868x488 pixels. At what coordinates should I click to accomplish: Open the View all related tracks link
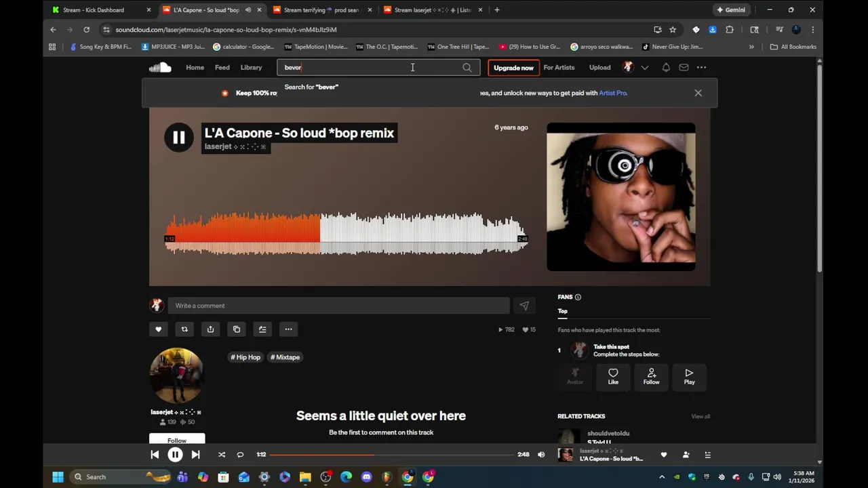pyautogui.click(x=701, y=416)
